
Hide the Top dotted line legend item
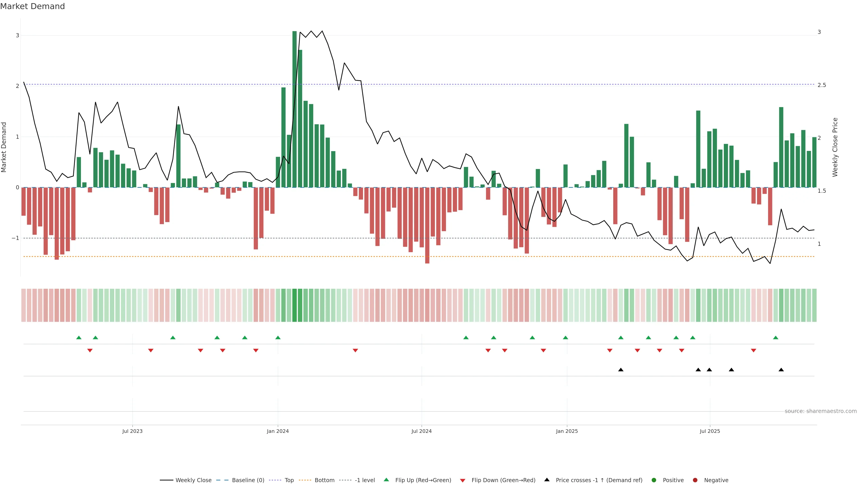click(289, 480)
